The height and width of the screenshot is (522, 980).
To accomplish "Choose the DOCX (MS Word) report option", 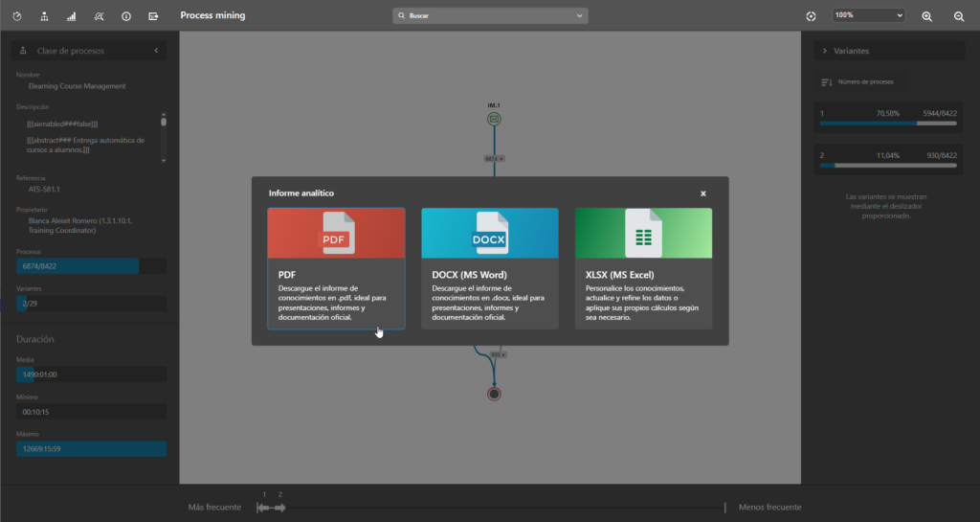I will (x=489, y=268).
